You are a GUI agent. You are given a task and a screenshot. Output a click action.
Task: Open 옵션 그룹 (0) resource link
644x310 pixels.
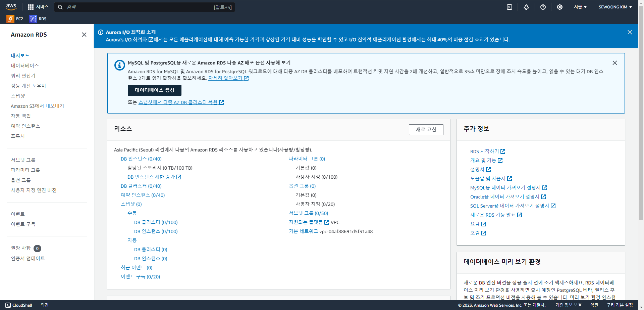[x=302, y=186]
